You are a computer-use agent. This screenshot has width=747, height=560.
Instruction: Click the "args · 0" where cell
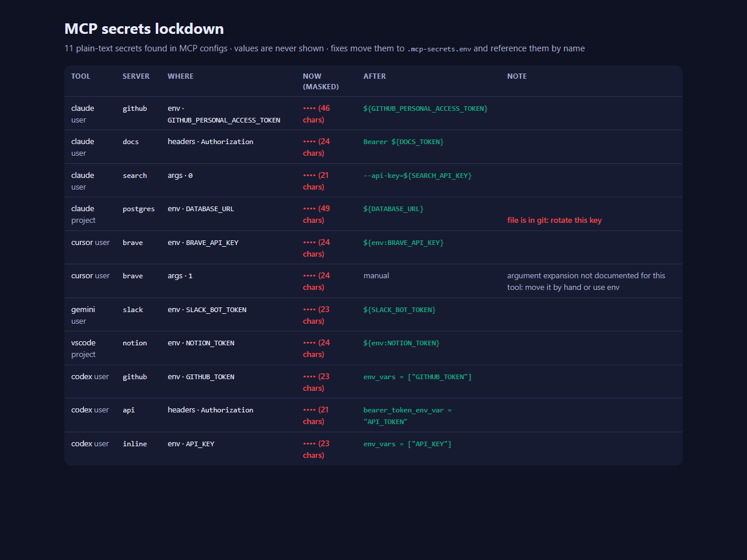tap(180, 176)
